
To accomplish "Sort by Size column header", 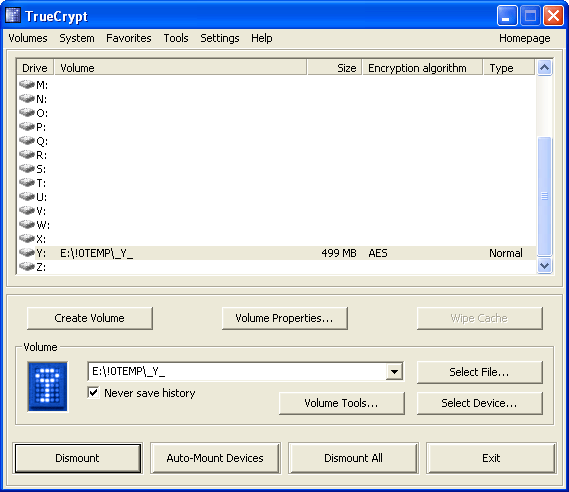I will [334, 68].
